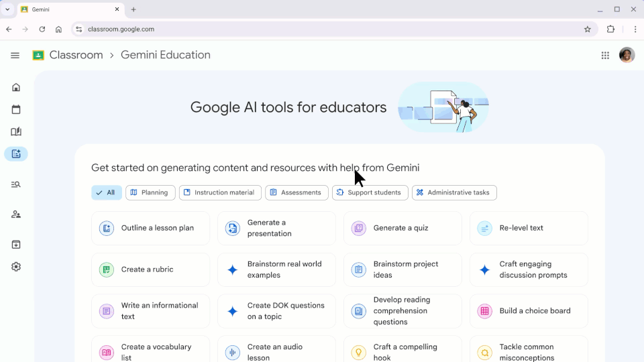Image resolution: width=644 pixels, height=362 pixels.
Task: Go to Home in the left sidebar
Action: [16, 87]
